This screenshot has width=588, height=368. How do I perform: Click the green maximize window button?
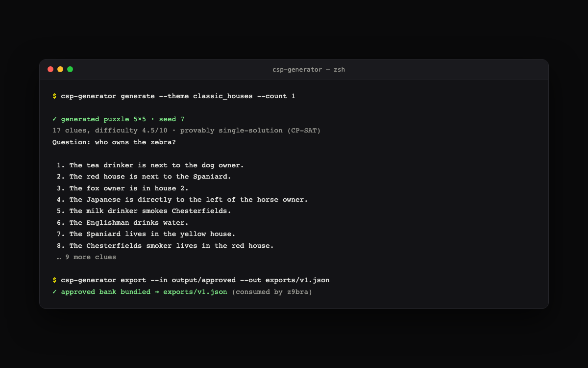pyautogui.click(x=70, y=69)
